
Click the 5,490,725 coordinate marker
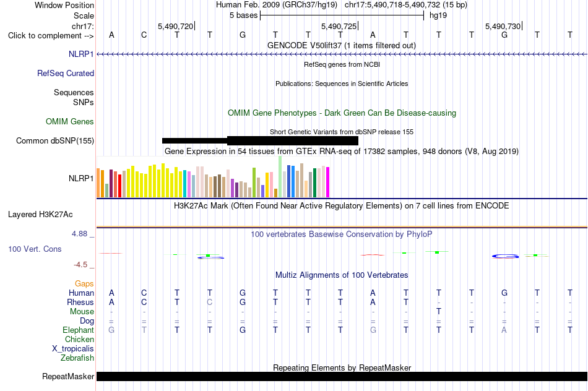[x=339, y=26]
